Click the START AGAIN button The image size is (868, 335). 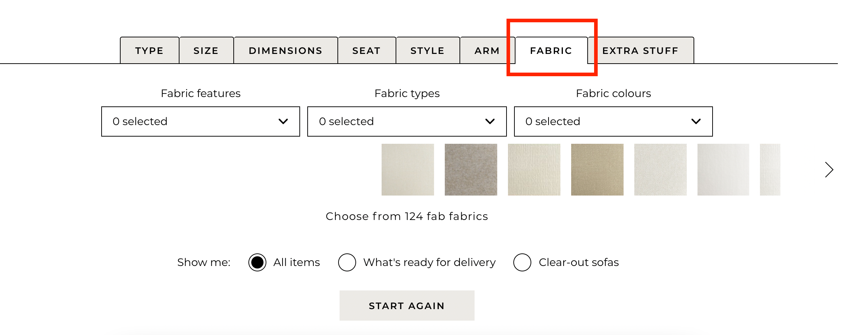[407, 306]
